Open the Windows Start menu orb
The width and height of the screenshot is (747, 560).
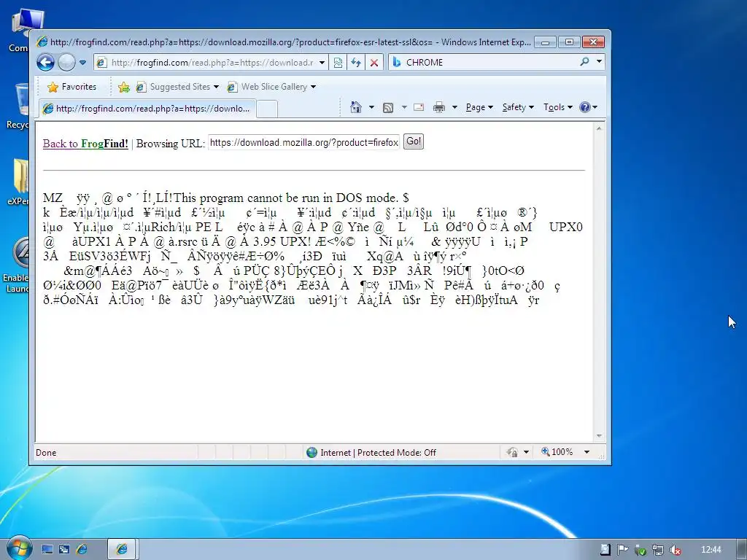19,548
